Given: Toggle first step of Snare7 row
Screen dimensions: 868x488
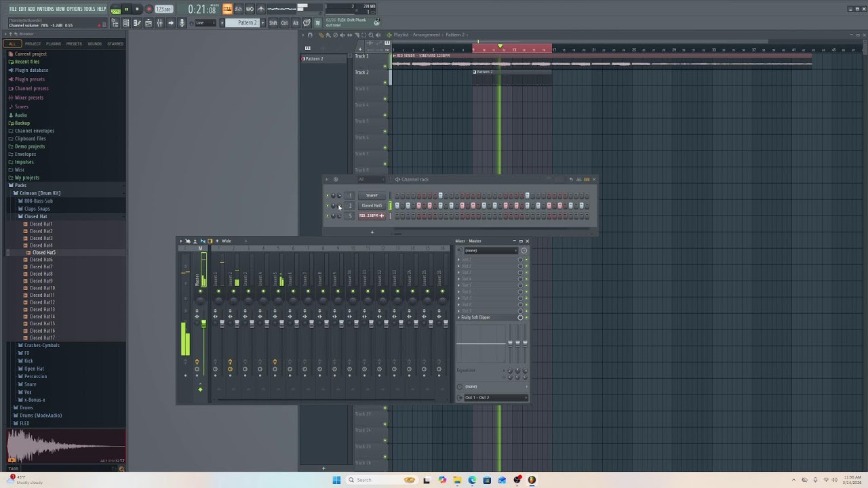Looking at the screenshot, I should point(397,195).
